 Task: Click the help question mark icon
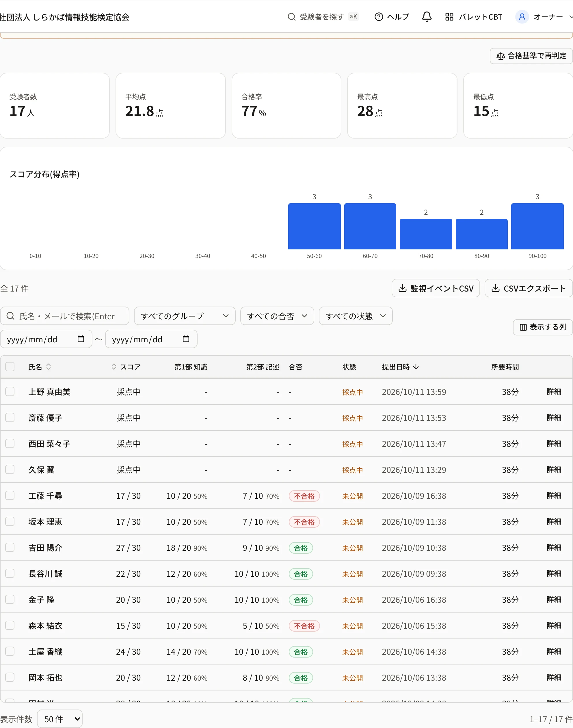click(378, 17)
